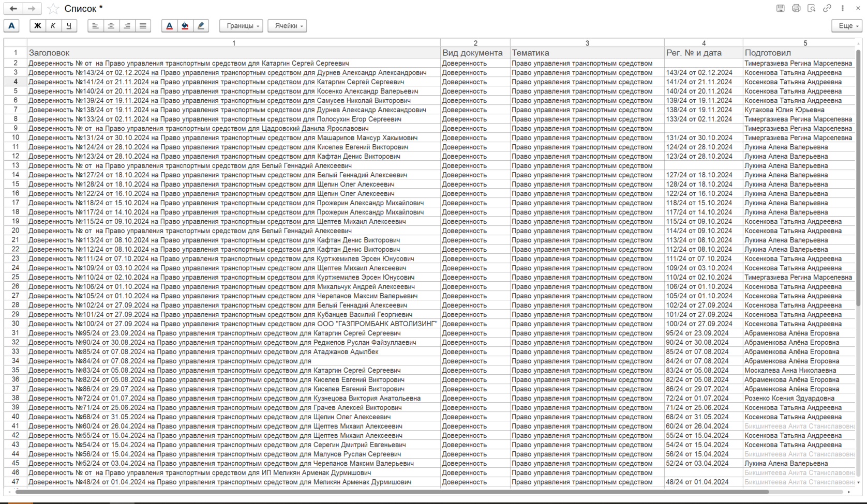Toggle bold Ж formatting
The image size is (867, 504).
(37, 26)
